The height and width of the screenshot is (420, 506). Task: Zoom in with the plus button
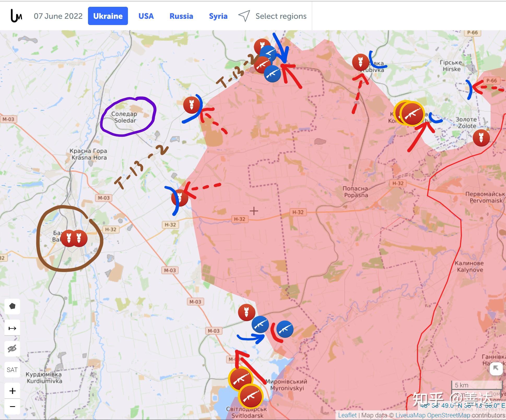(x=12, y=391)
